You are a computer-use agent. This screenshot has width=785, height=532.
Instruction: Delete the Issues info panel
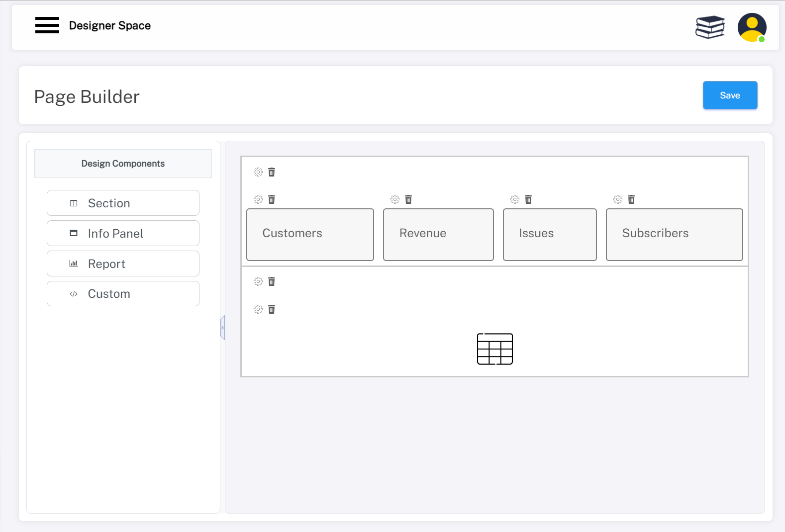pos(528,199)
